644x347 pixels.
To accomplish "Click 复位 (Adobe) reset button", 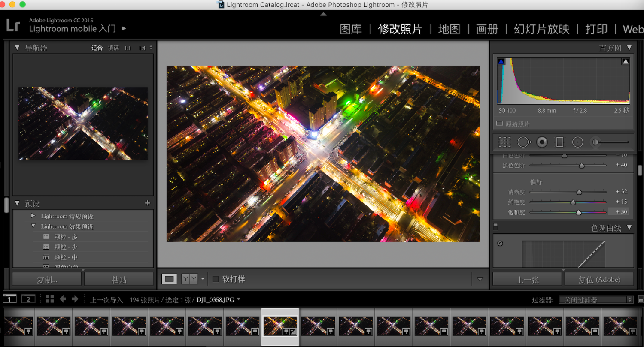I will point(599,279).
